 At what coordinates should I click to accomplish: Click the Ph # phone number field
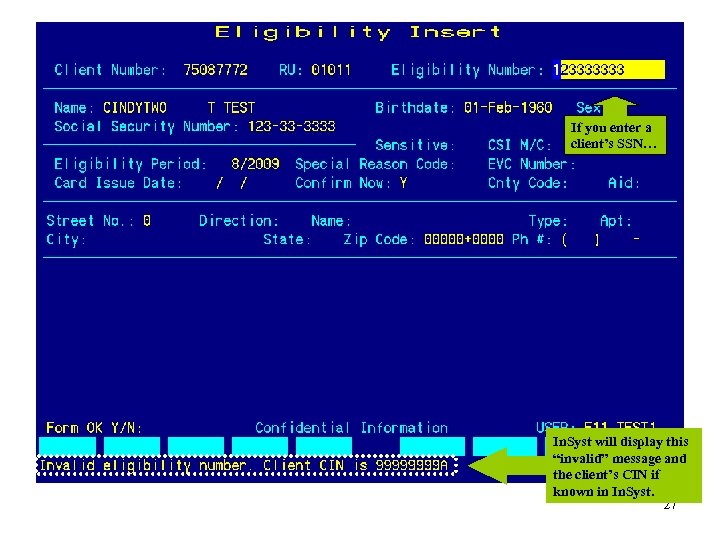601,240
